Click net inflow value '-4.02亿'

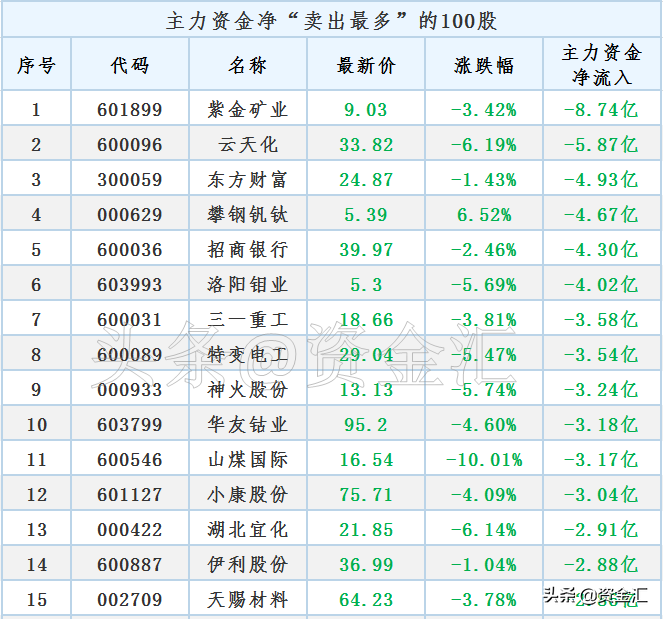601,285
